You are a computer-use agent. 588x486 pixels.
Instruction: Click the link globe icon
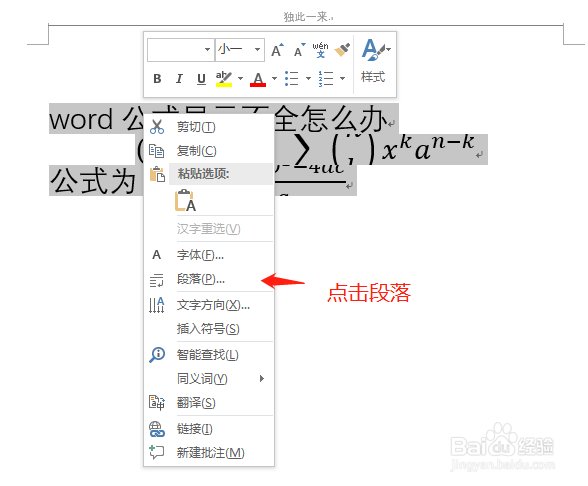(157, 429)
